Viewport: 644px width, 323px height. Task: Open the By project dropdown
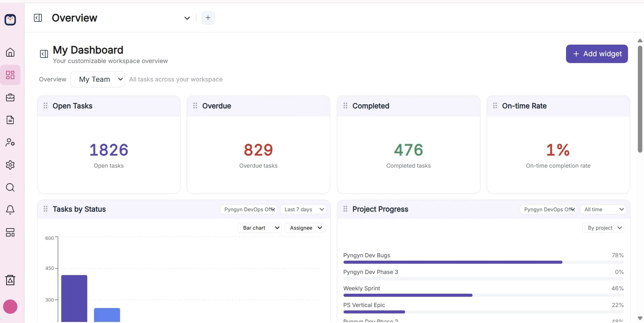click(x=603, y=228)
